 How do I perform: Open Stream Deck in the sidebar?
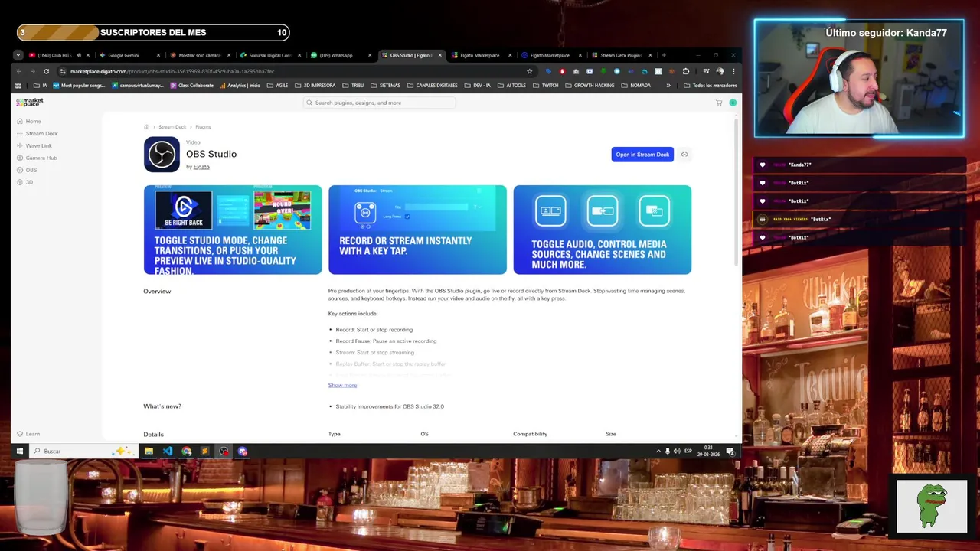point(38,133)
